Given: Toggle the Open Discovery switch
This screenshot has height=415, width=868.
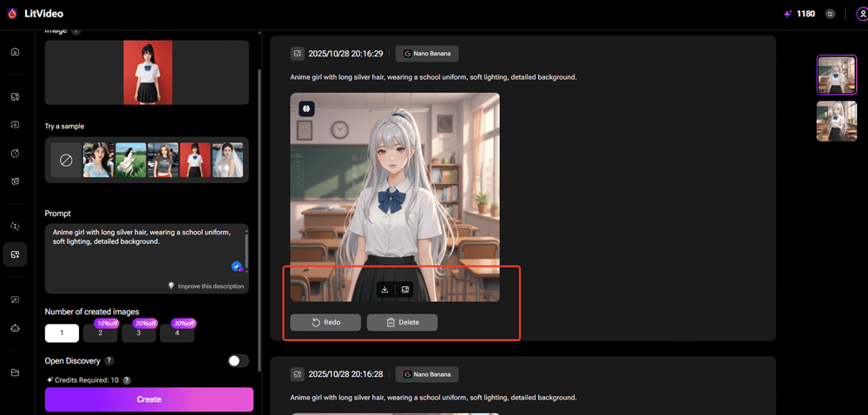Looking at the screenshot, I should click(x=239, y=361).
